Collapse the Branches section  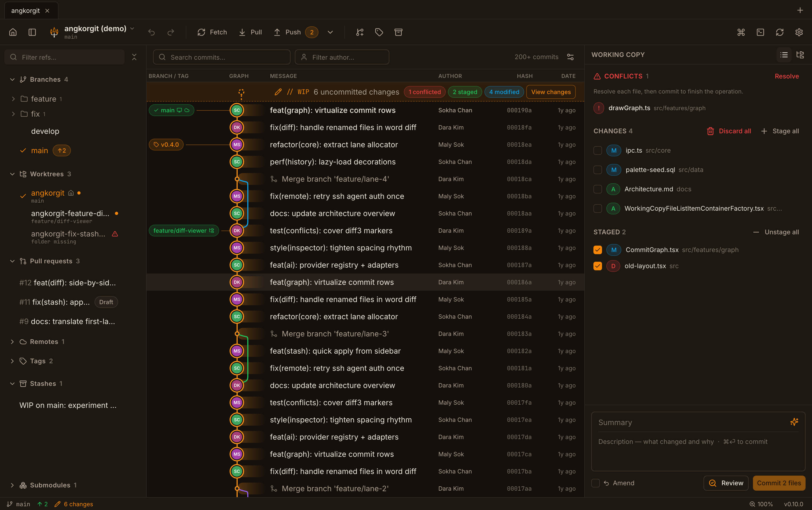pyautogui.click(x=12, y=79)
